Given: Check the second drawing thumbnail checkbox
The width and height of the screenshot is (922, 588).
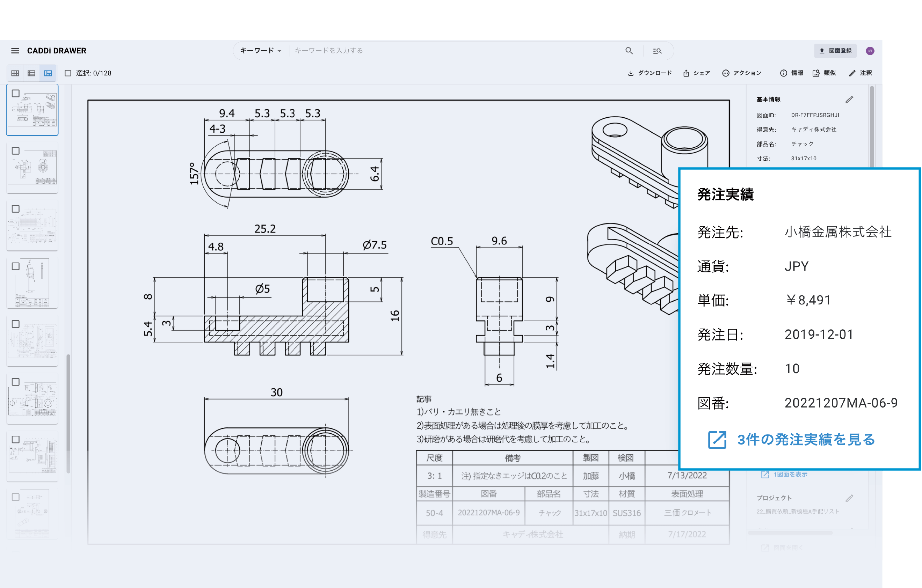Looking at the screenshot, I should tap(15, 151).
